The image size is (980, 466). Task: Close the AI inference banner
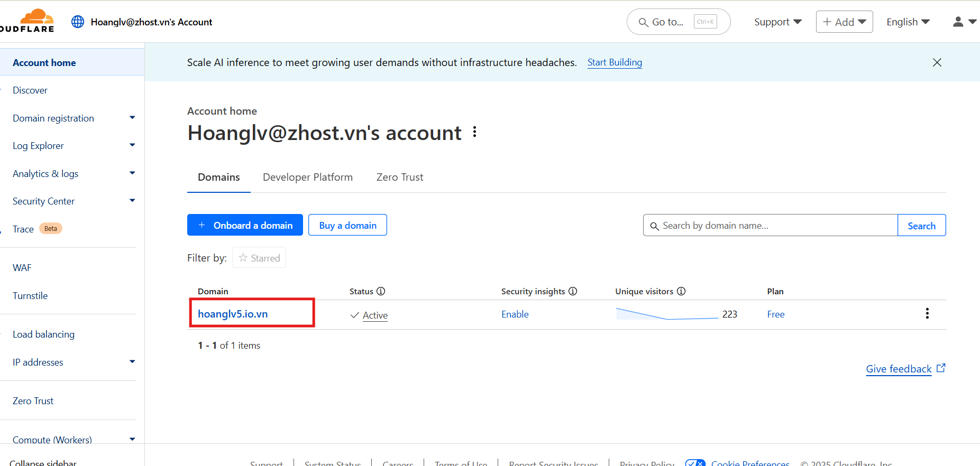tap(937, 62)
